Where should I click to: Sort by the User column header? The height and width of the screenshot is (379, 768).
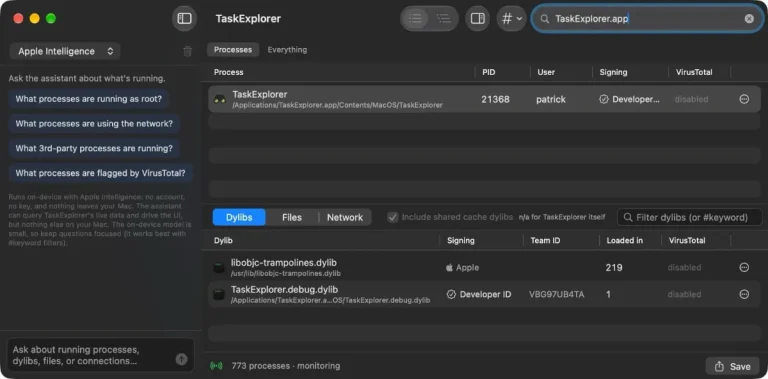coord(546,72)
